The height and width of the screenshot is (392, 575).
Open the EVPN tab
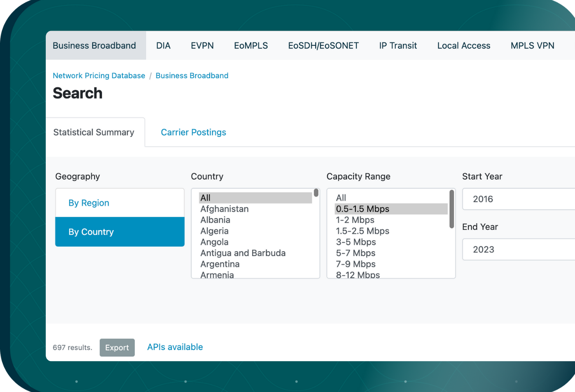pos(202,46)
